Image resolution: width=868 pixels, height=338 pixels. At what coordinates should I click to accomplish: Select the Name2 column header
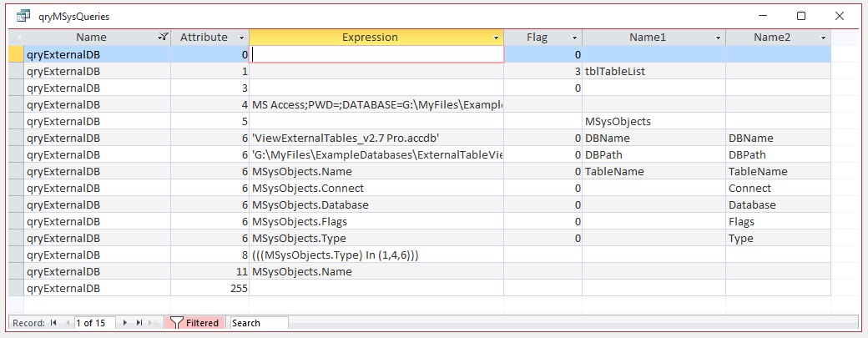tap(772, 38)
